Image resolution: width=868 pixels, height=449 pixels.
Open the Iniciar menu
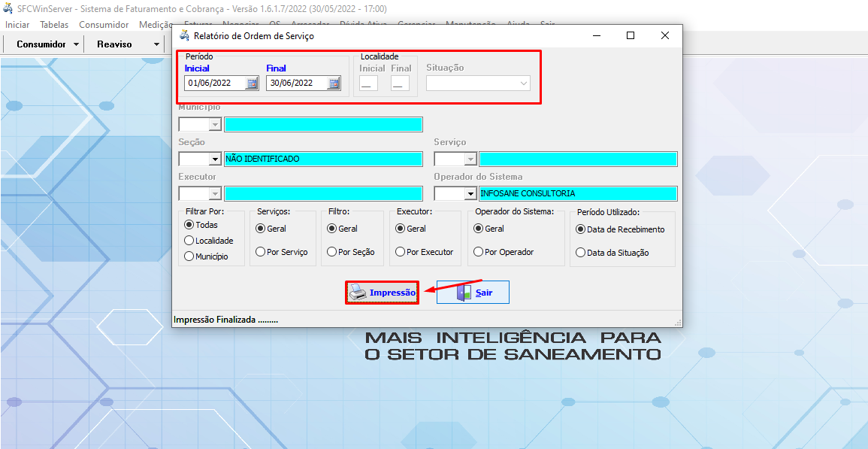click(17, 25)
